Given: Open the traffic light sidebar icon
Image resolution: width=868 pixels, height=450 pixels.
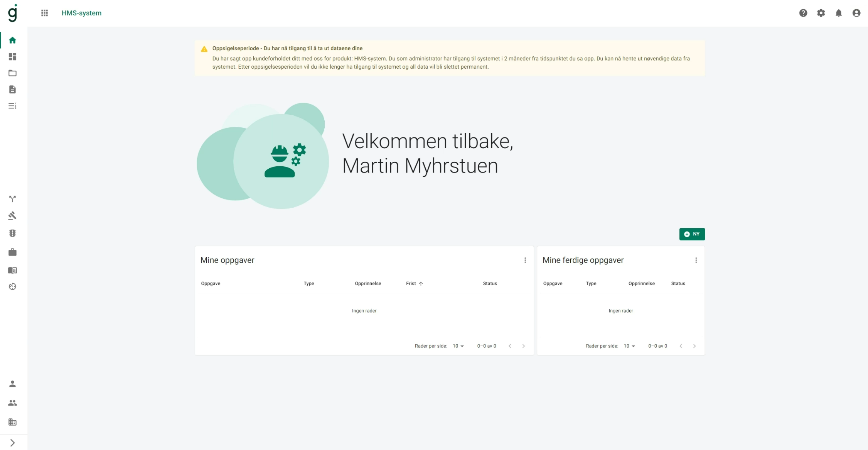Looking at the screenshot, I should 12,233.
